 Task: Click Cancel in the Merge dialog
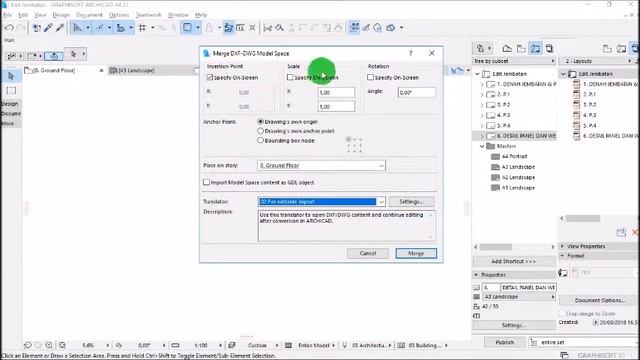click(368, 253)
